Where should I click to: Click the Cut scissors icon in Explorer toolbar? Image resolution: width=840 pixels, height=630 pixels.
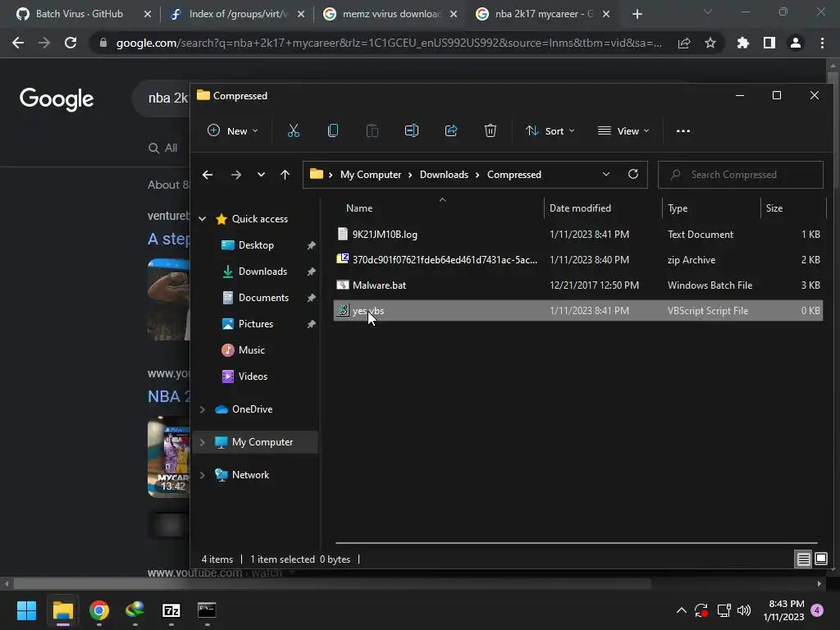pos(293,130)
